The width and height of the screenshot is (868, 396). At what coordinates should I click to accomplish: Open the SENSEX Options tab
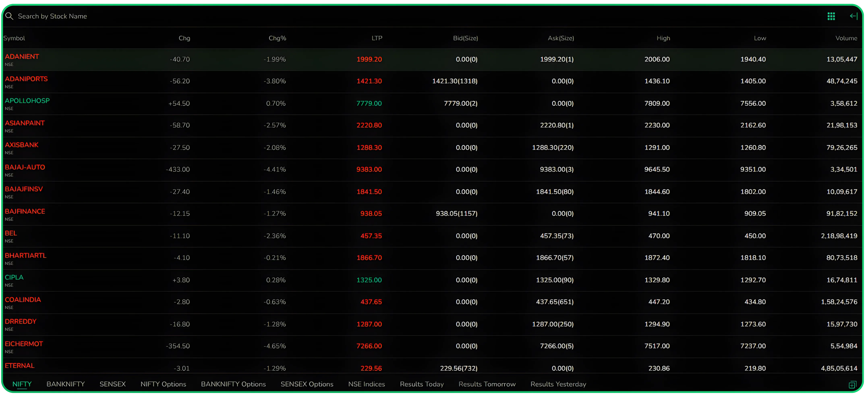click(x=307, y=384)
